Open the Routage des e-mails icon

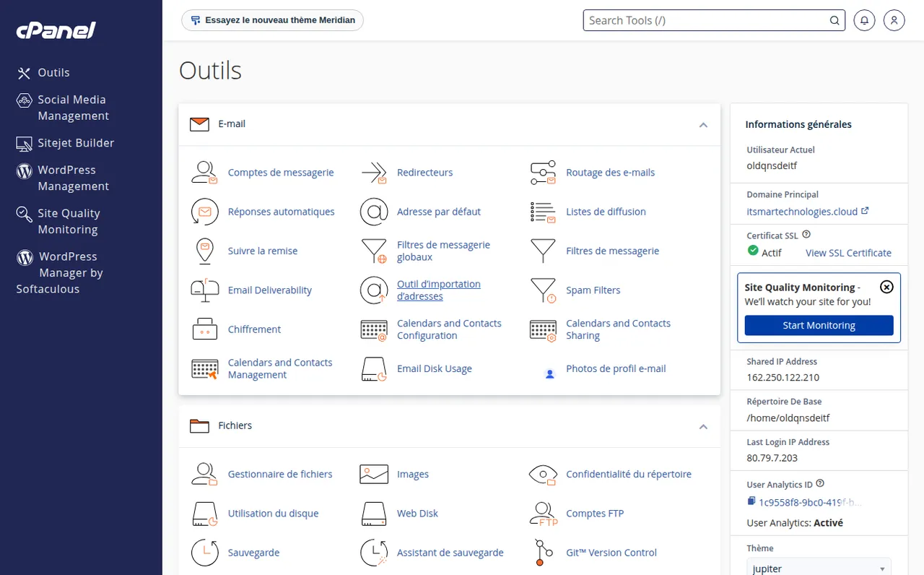coord(543,173)
